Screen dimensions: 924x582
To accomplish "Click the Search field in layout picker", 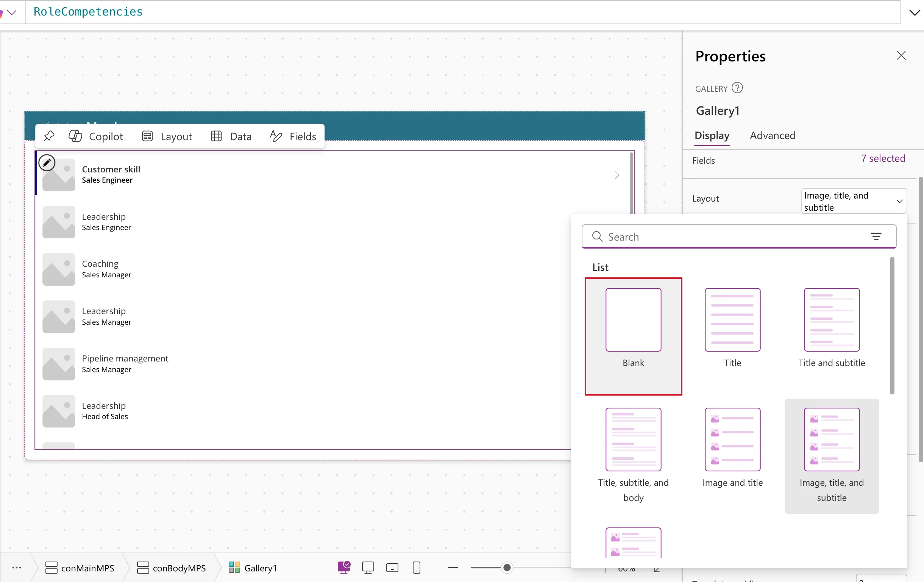I will (739, 236).
